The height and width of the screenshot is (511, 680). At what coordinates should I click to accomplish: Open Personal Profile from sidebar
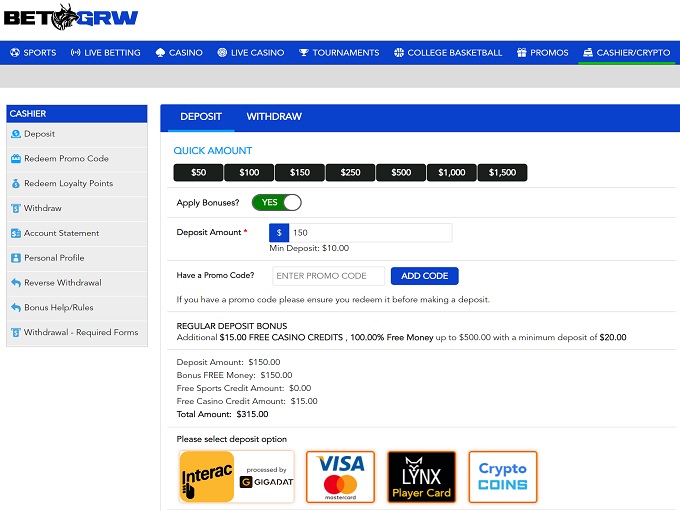pyautogui.click(x=54, y=258)
